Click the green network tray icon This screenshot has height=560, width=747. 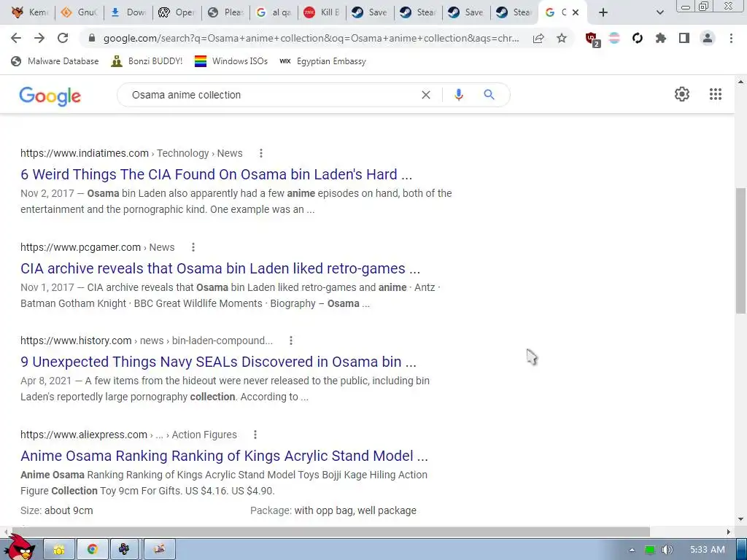[650, 550]
